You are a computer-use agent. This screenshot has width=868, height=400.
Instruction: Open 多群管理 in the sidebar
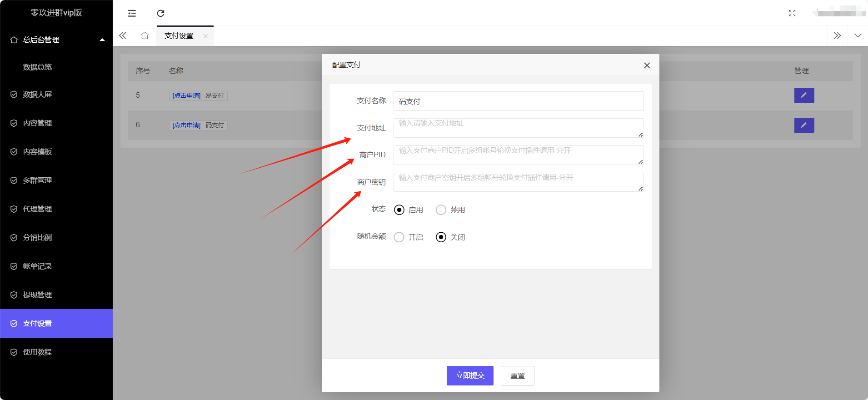pos(56,180)
